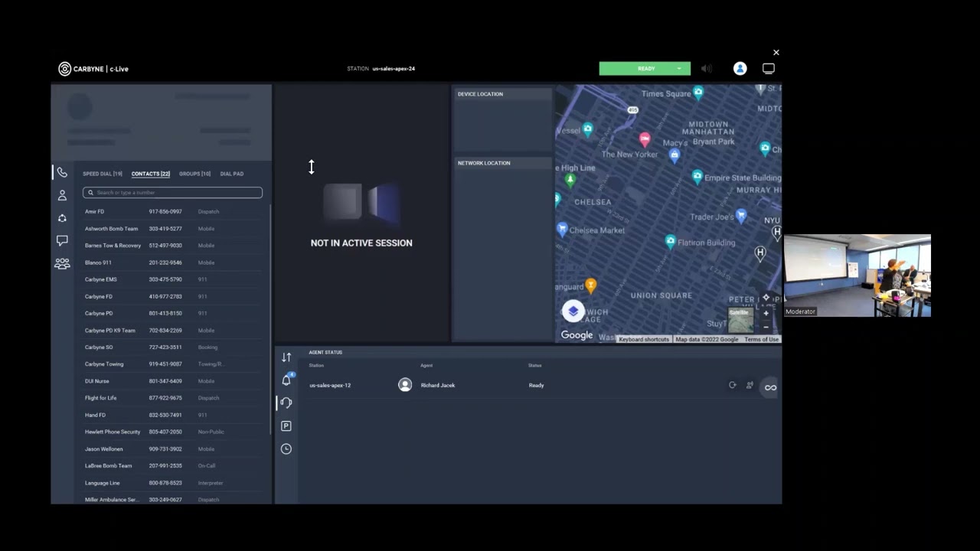Viewport: 980px width, 551px height.
Task: Open the READY status dropdown
Action: (645, 69)
